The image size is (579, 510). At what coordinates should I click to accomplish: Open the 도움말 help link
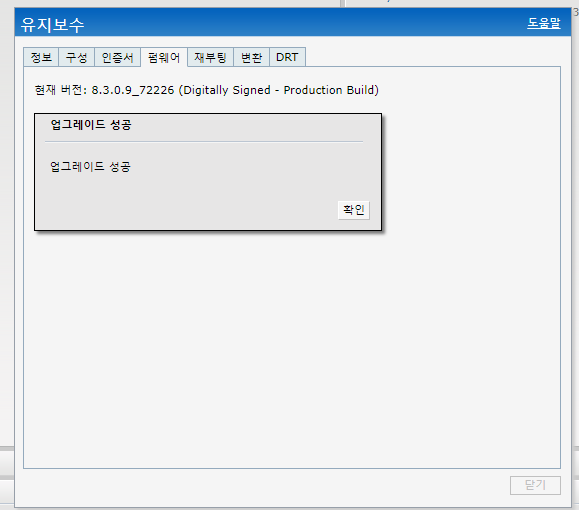coord(544,23)
